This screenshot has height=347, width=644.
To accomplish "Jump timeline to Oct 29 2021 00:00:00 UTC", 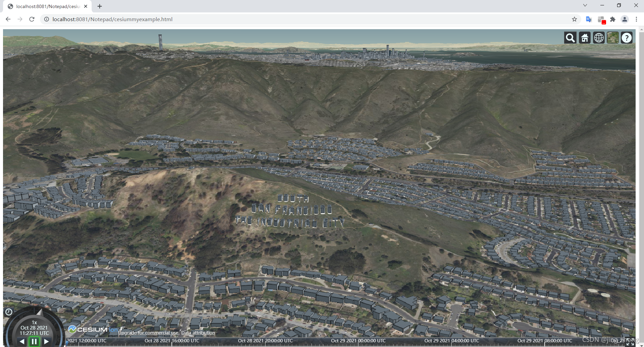I will (358, 341).
